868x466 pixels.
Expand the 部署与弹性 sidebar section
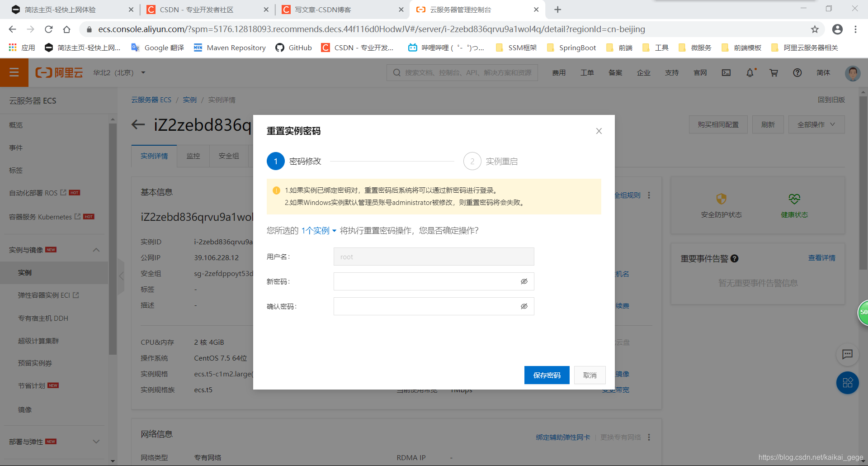click(x=96, y=442)
